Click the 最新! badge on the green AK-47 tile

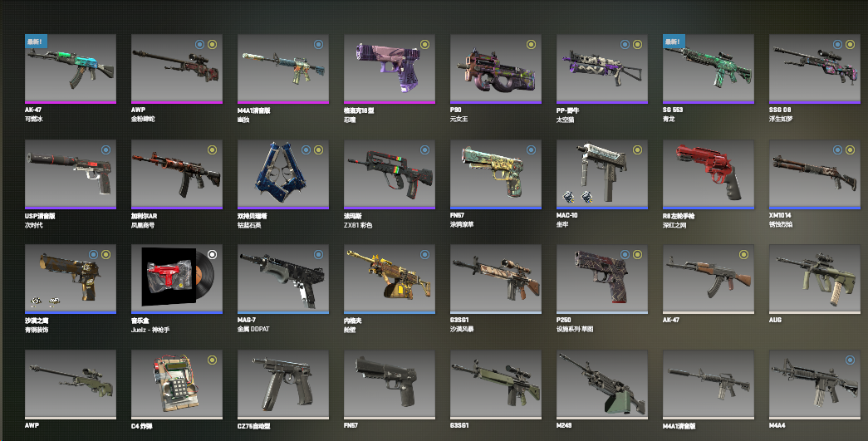pyautogui.click(x=36, y=42)
